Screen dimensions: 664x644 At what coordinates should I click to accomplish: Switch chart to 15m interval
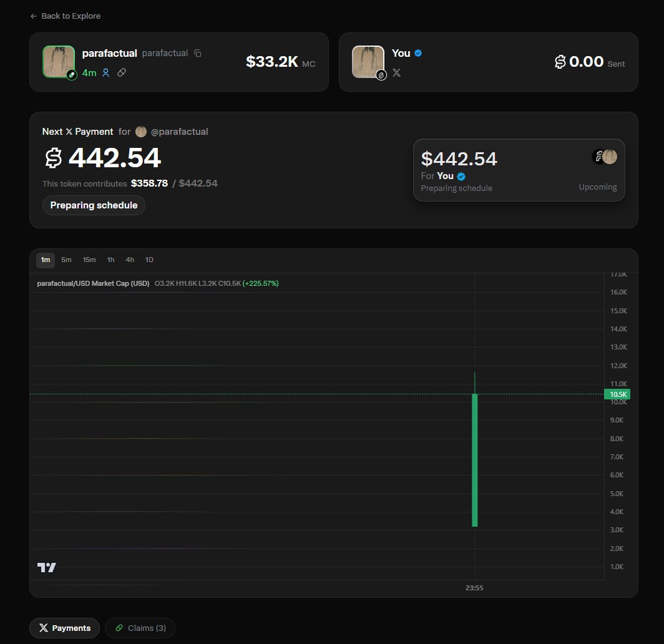[x=89, y=260]
